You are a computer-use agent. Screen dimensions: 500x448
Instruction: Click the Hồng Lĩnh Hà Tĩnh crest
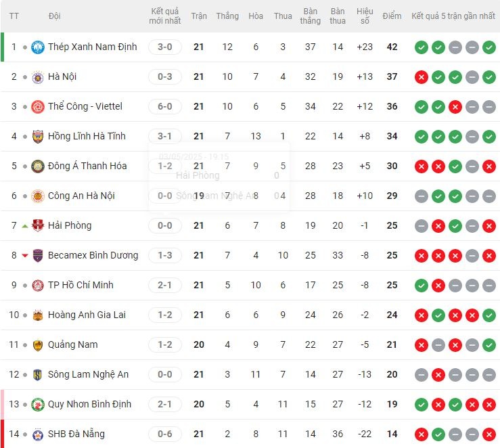pos(38,137)
